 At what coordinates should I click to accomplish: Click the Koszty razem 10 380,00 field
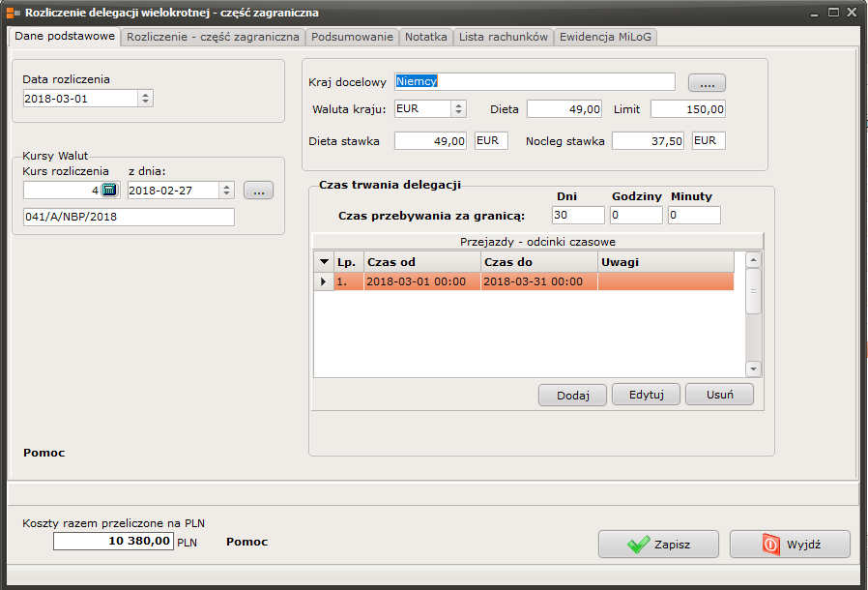pyautogui.click(x=113, y=542)
